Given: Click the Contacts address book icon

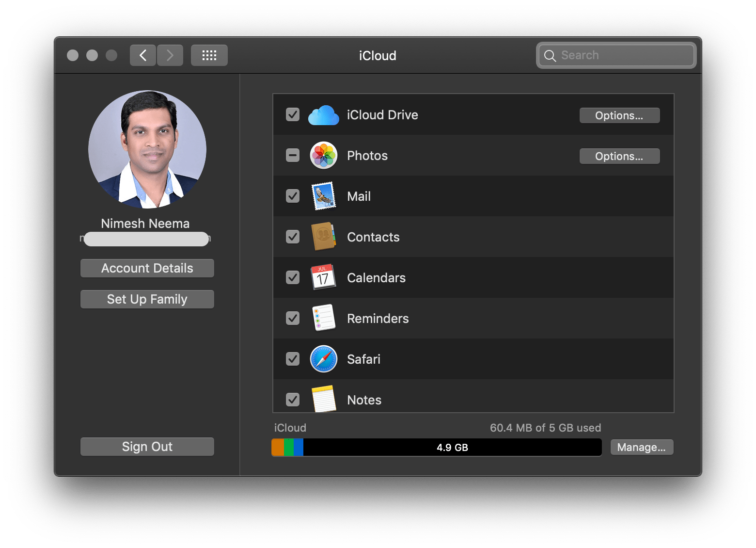Looking at the screenshot, I should 324,237.
